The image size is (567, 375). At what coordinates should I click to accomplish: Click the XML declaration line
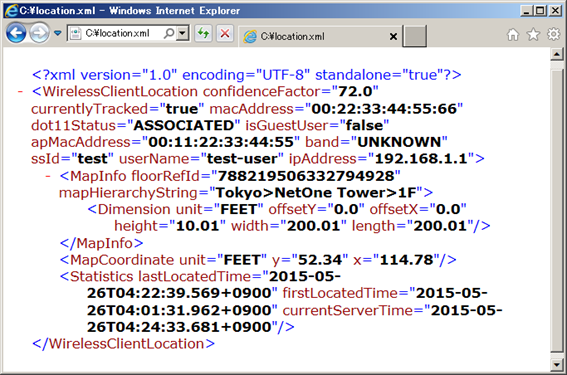[x=247, y=75]
